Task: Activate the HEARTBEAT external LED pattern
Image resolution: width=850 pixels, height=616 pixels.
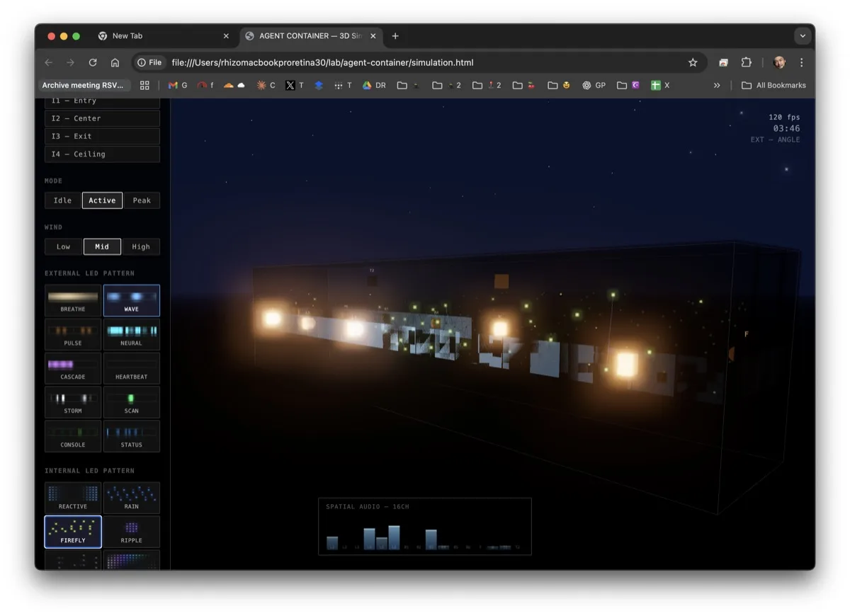Action: (x=132, y=368)
